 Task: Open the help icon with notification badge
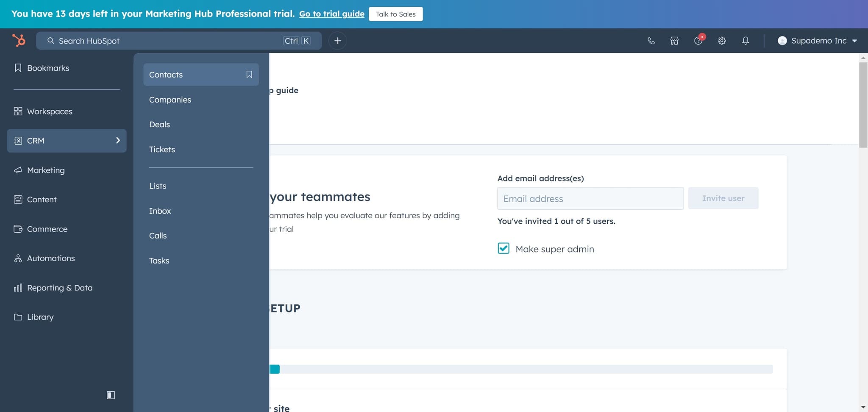click(698, 41)
